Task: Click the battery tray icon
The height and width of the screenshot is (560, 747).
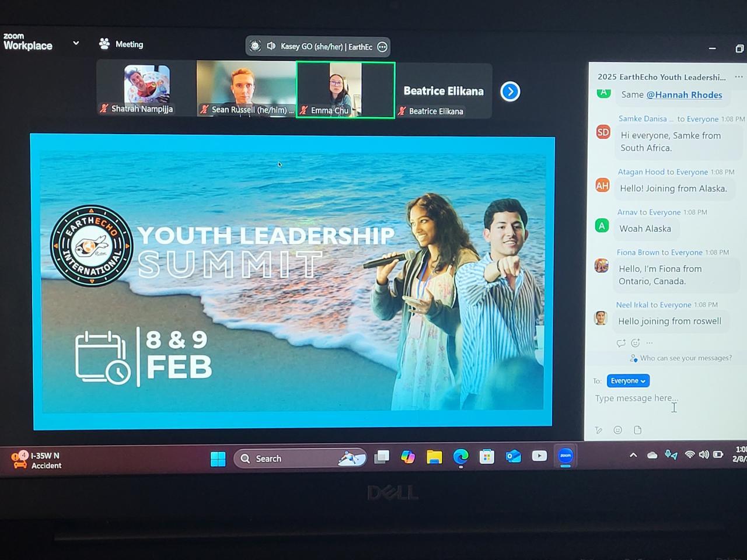Action: tap(718, 454)
